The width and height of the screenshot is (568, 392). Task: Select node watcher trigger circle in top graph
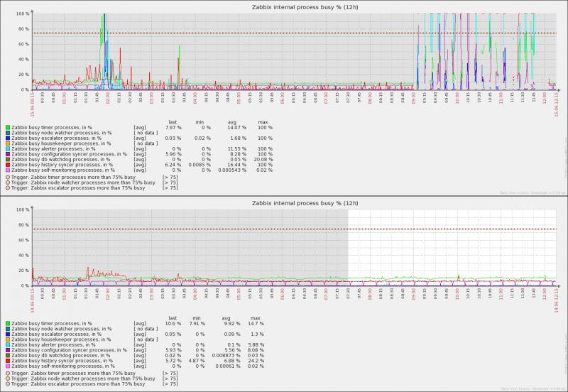[x=8, y=182]
